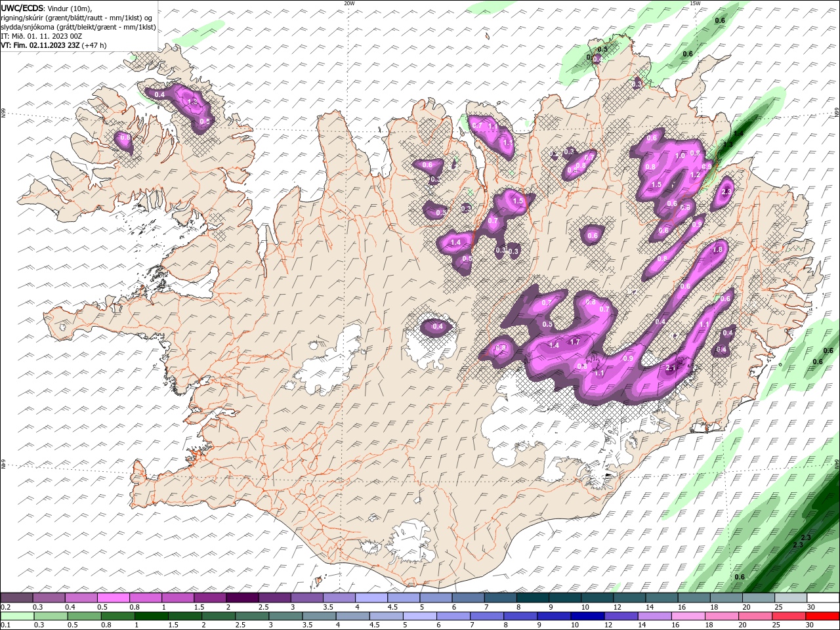
Task: Select the "2.1" snowfall value on the map
Action: 671,368
